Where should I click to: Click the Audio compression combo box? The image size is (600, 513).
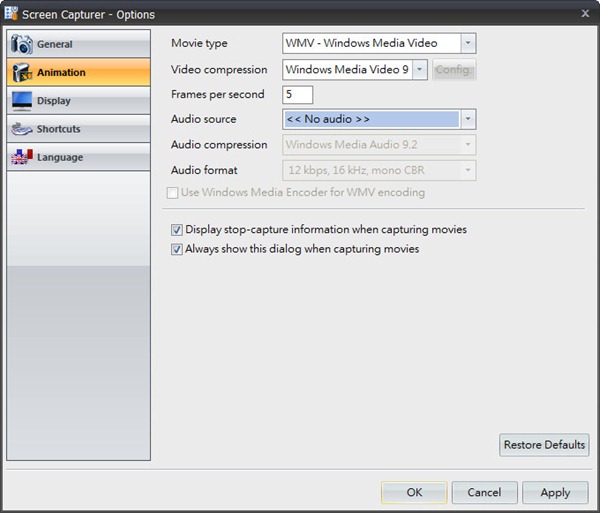coord(379,145)
